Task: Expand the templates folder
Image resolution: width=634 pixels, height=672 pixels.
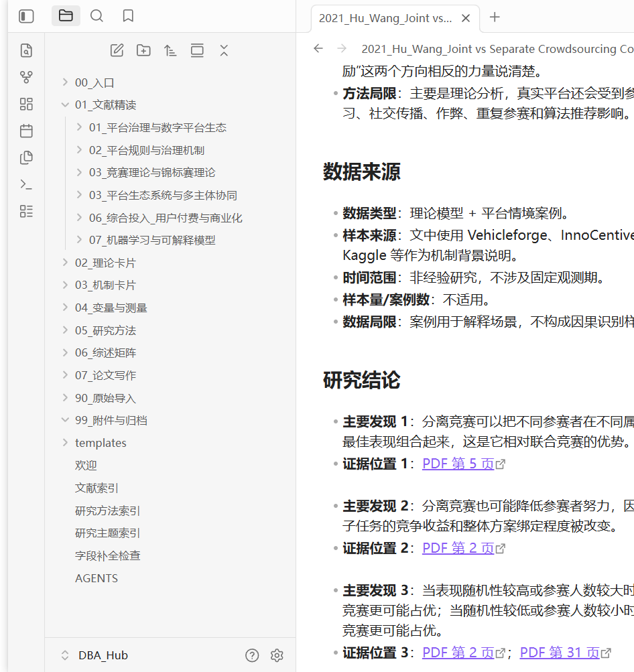Action: point(65,443)
